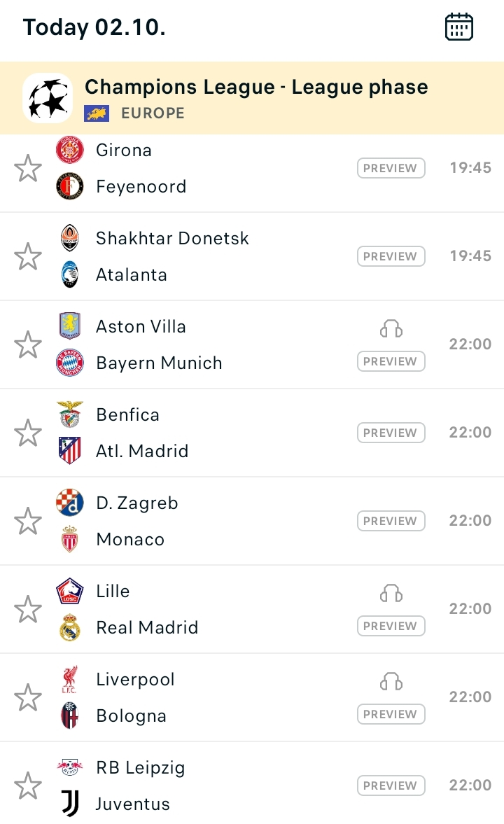Open the Liverpool team name row
This screenshot has width=504, height=824.
[x=136, y=679]
